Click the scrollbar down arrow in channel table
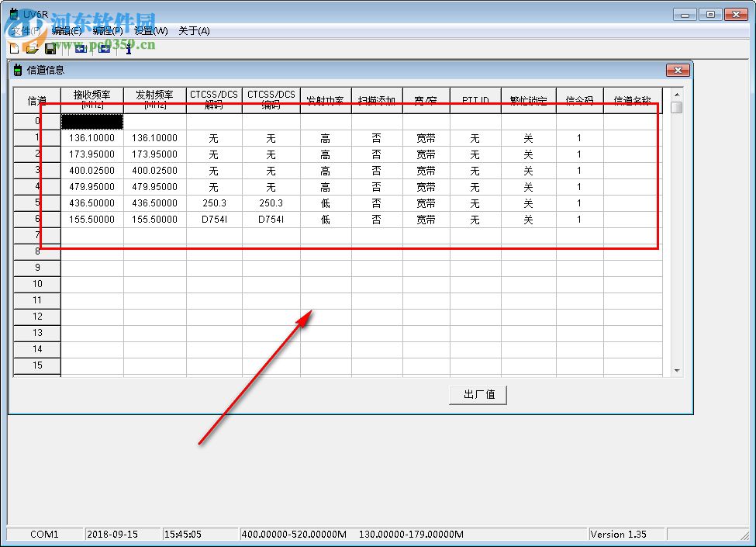The image size is (756, 547). coord(677,371)
